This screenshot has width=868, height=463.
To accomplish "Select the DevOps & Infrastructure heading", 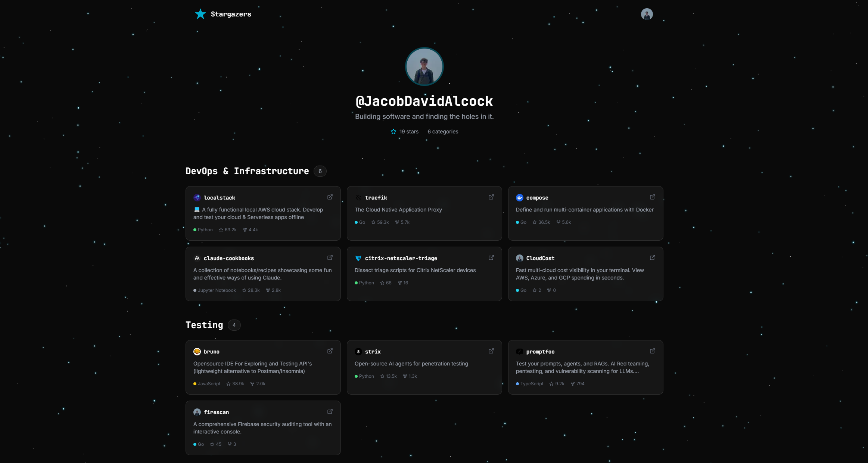I will point(247,171).
